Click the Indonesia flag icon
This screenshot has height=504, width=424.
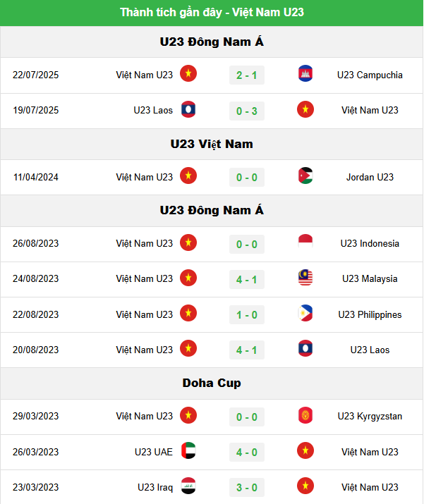305,242
